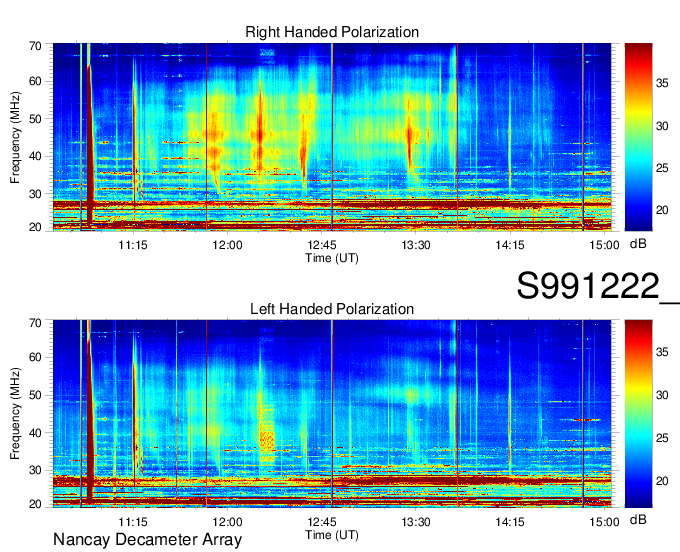Click the 11:15 tick of Right Handed plot
The width and height of the screenshot is (680, 552).
click(133, 245)
